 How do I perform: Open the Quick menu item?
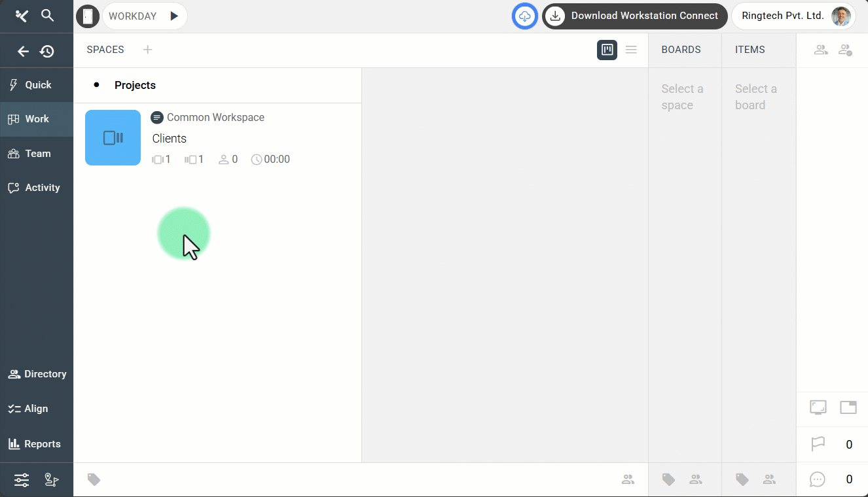point(37,85)
